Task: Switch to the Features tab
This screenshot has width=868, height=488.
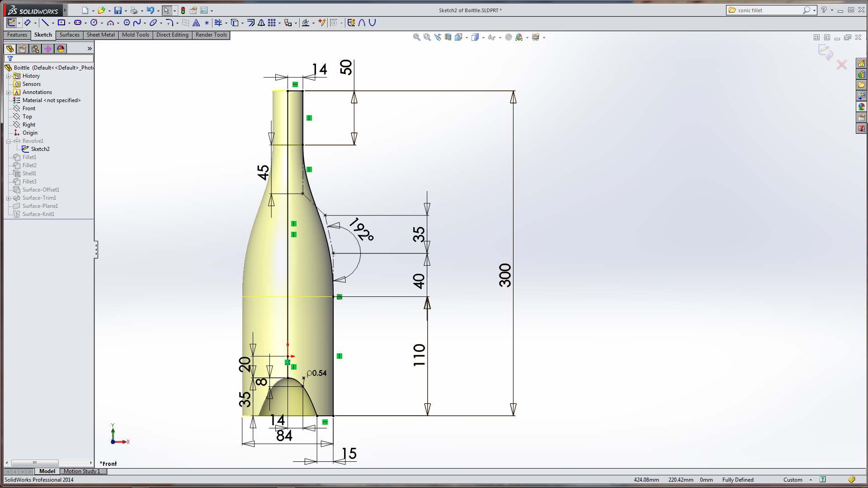Action: tap(17, 35)
